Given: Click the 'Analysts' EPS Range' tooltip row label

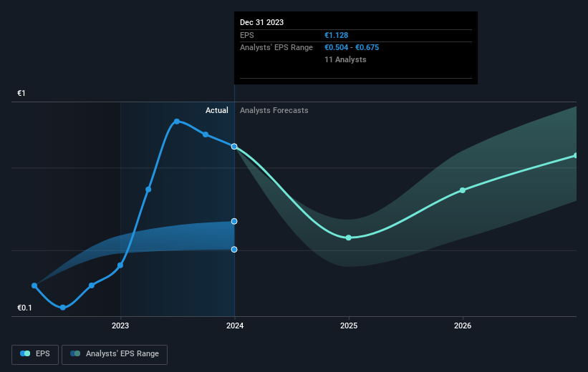Looking at the screenshot, I should (276, 48).
